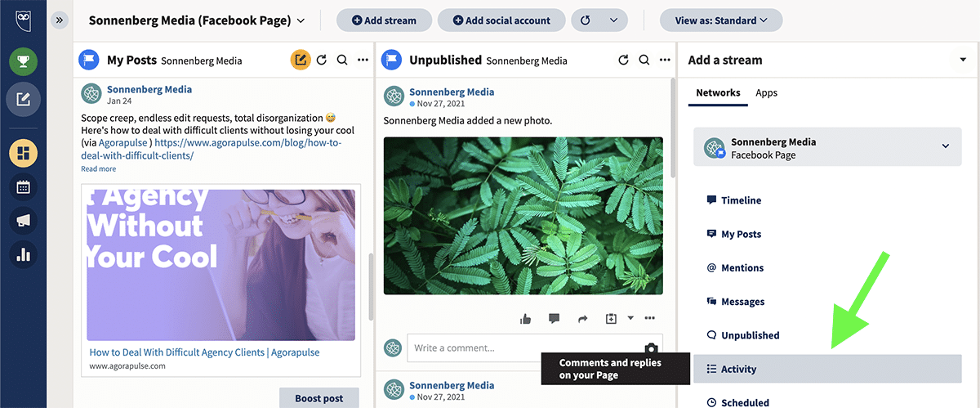Open the Sonnenberg Media board dropdown
This screenshot has width=980, height=408.
(x=197, y=20)
